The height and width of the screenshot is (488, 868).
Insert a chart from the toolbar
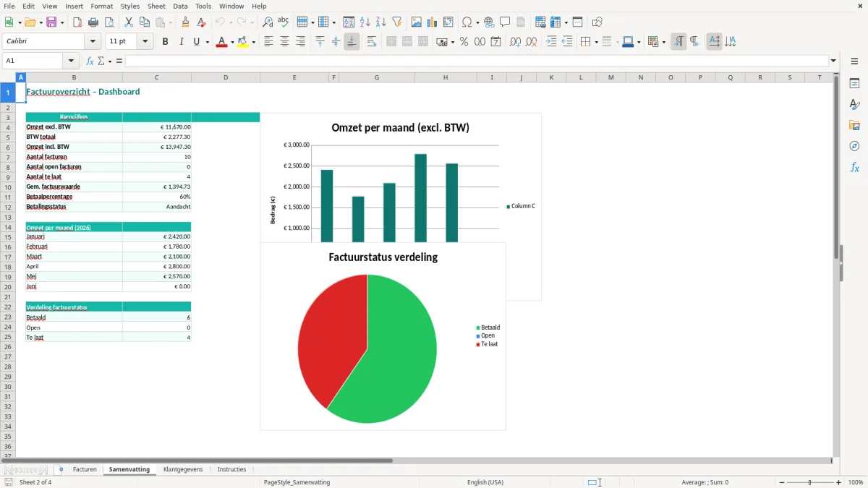coord(433,22)
